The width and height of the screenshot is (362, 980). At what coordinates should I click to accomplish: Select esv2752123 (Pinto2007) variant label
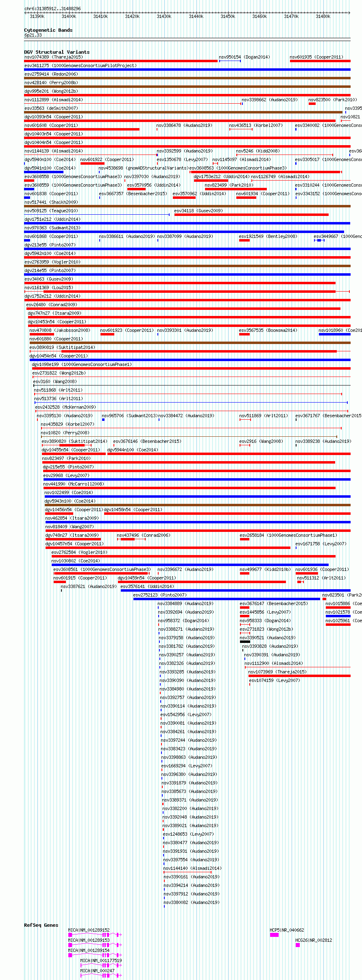pos(160,595)
